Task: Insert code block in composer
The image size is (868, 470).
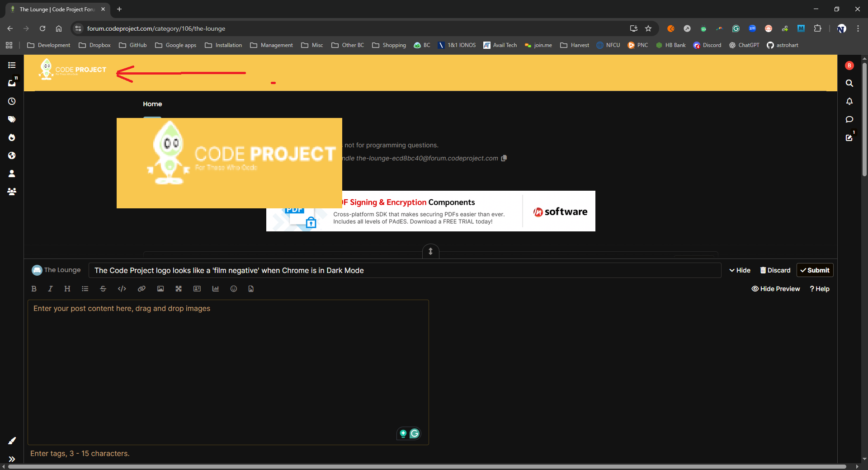Action: [x=122, y=289]
